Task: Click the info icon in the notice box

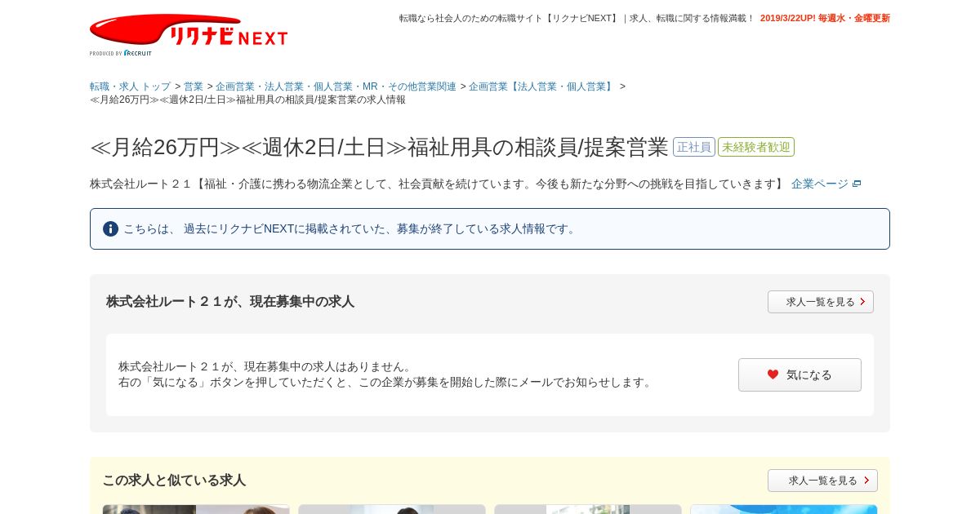Action: 110,228
